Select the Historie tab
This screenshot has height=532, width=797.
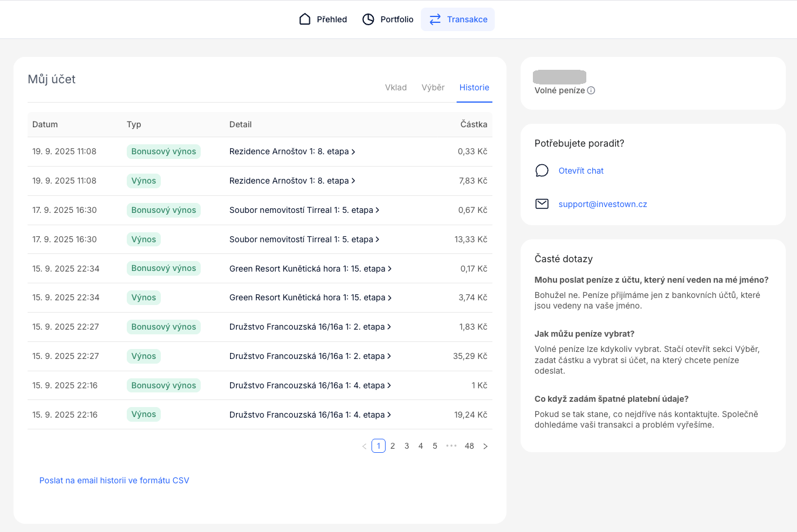(474, 87)
